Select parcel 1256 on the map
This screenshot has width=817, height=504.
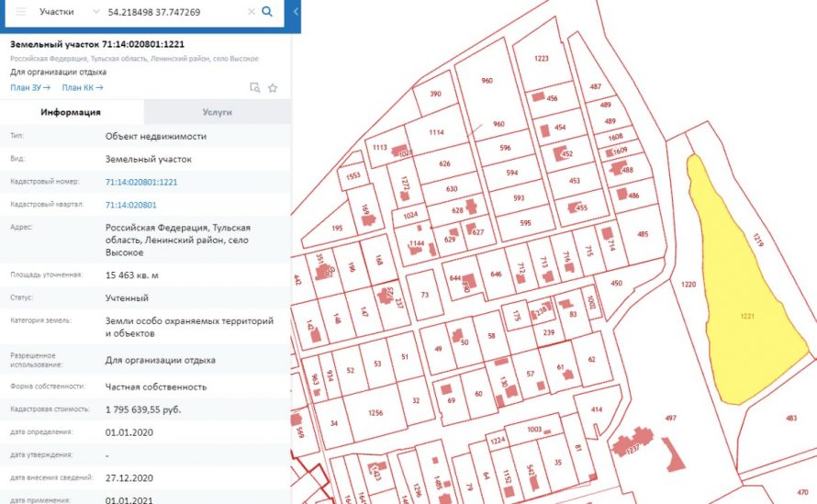[x=375, y=414]
